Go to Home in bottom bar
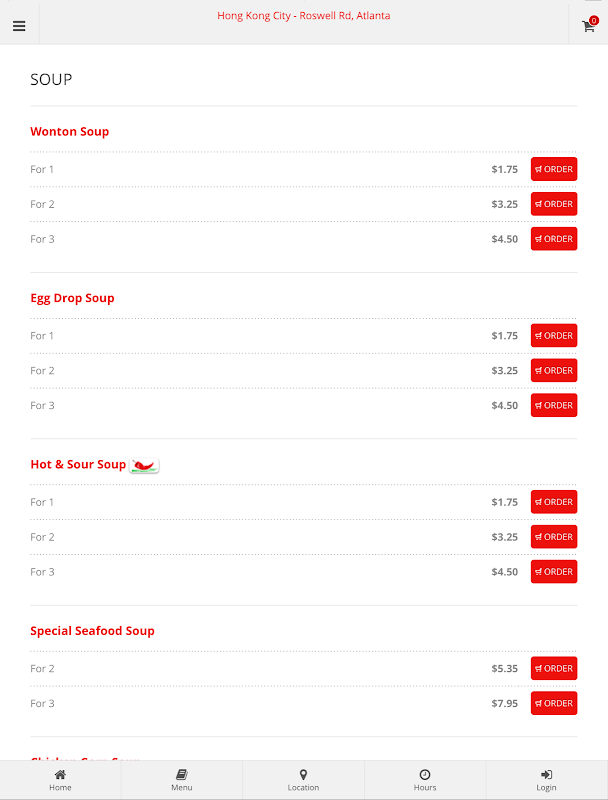 tap(60, 781)
